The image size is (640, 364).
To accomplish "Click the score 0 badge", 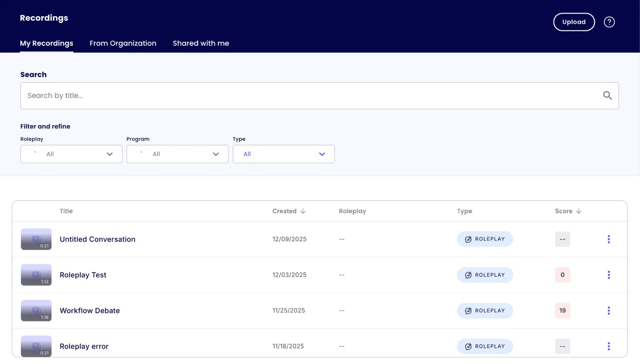I will (x=562, y=275).
